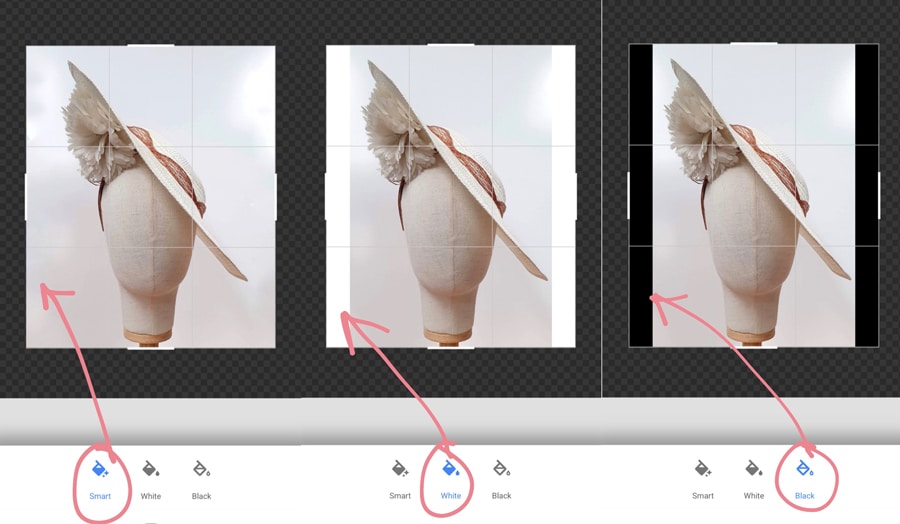Grab the left edge handle of the black-bordered canvas
This screenshot has width=900, height=524.
point(629,195)
